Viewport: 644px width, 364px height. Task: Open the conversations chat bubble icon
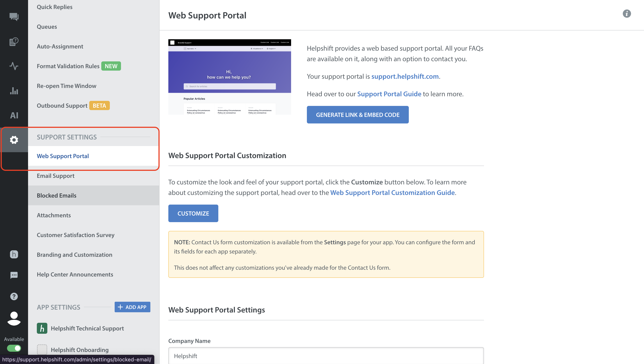[14, 17]
